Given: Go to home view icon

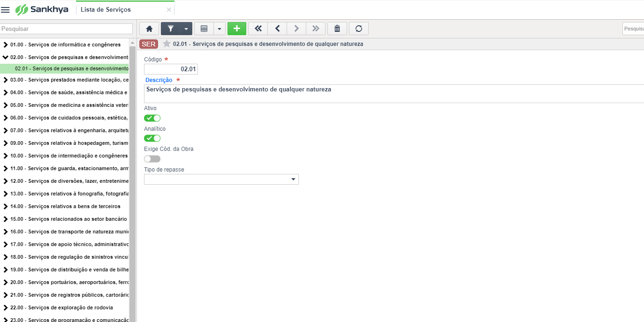Looking at the screenshot, I should click(x=149, y=29).
